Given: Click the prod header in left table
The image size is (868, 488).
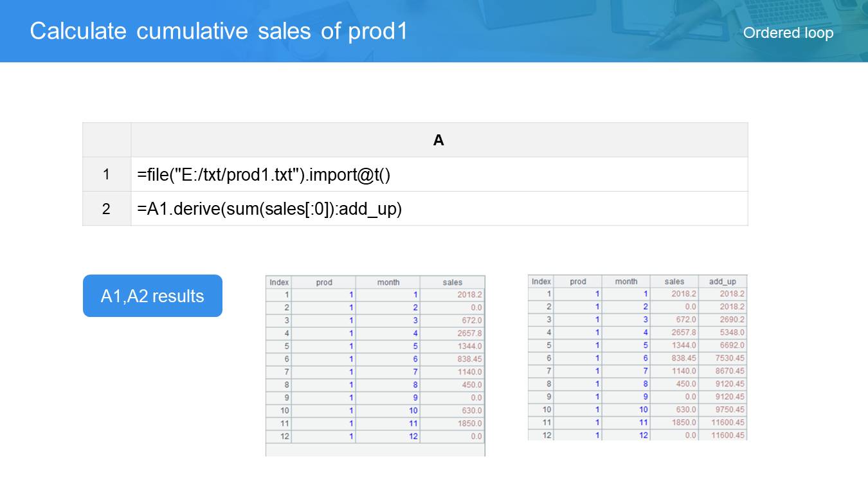Looking at the screenshot, I should coord(324,282).
